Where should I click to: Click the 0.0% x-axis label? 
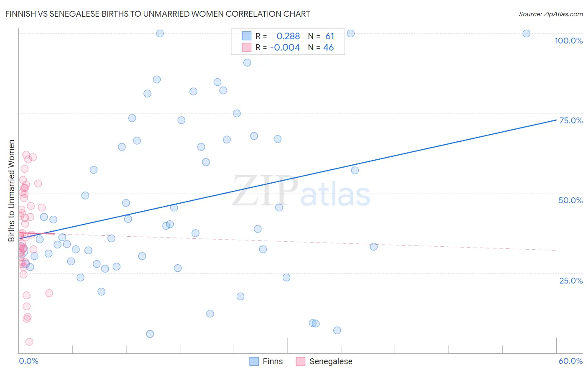(28, 361)
